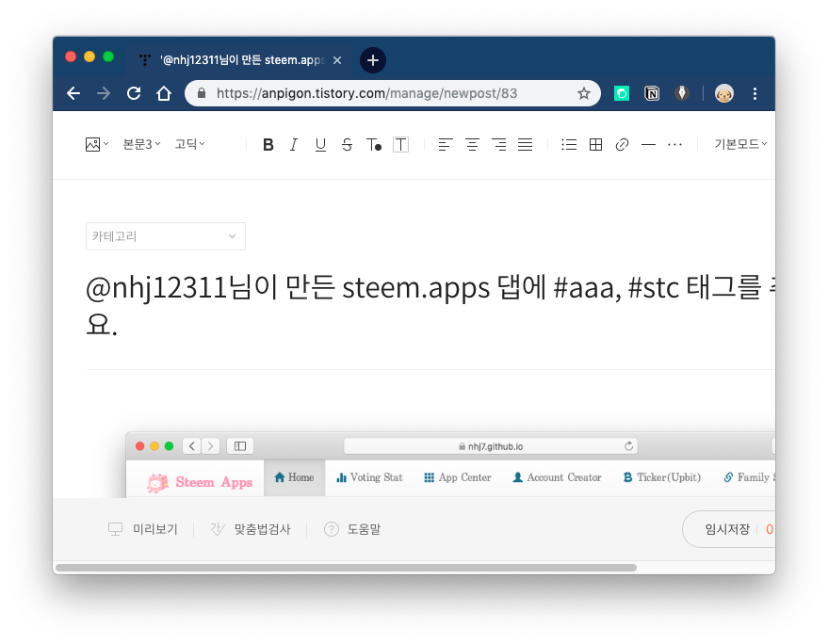The width and height of the screenshot is (828, 644).
Task: Click the 임시저장 temporary save button
Action: pos(727,529)
